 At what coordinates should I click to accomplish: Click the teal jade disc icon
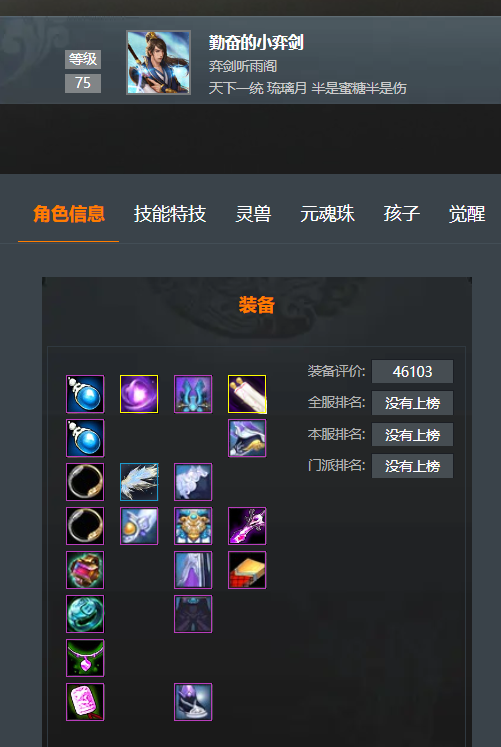click(x=85, y=614)
